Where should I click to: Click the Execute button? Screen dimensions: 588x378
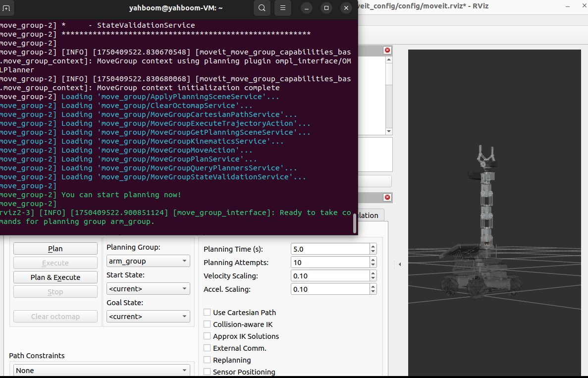click(x=55, y=263)
